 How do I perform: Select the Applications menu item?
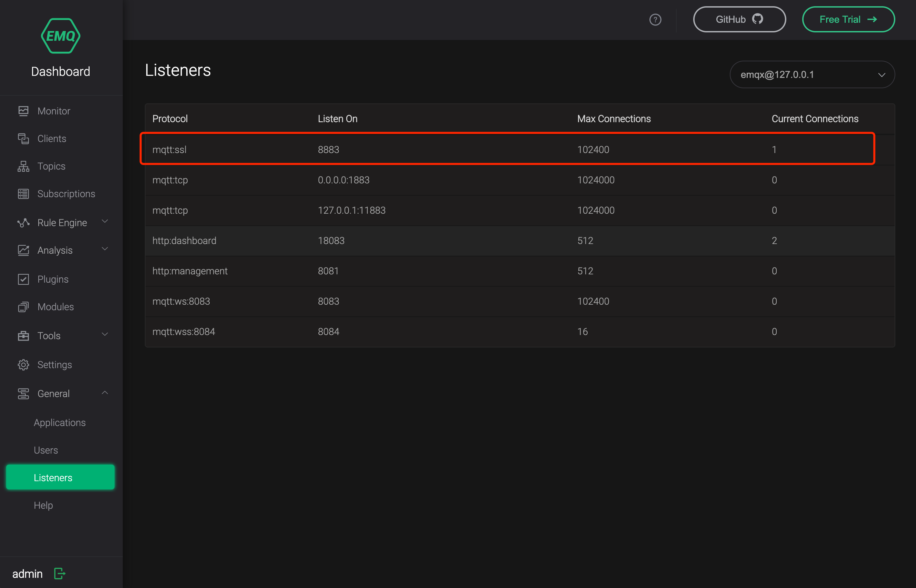pyautogui.click(x=59, y=422)
